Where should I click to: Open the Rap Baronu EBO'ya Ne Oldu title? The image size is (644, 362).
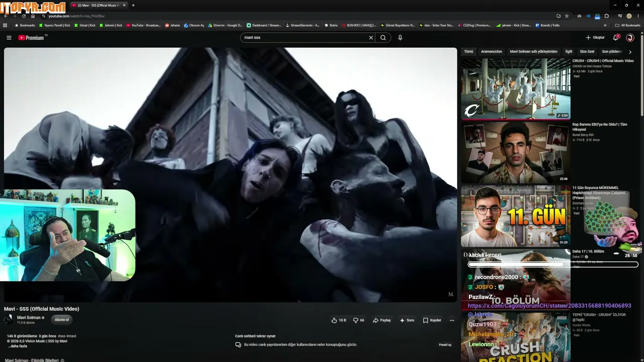pyautogui.click(x=599, y=127)
